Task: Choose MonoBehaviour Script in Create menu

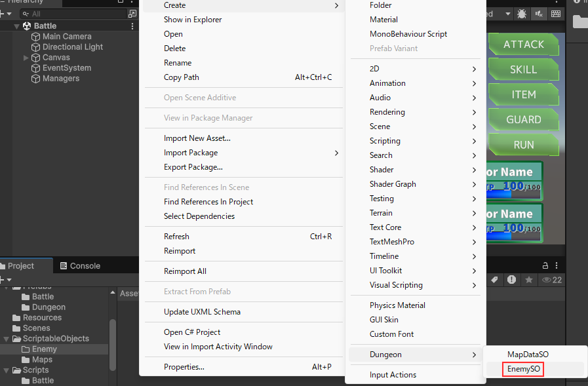Action: coord(408,34)
